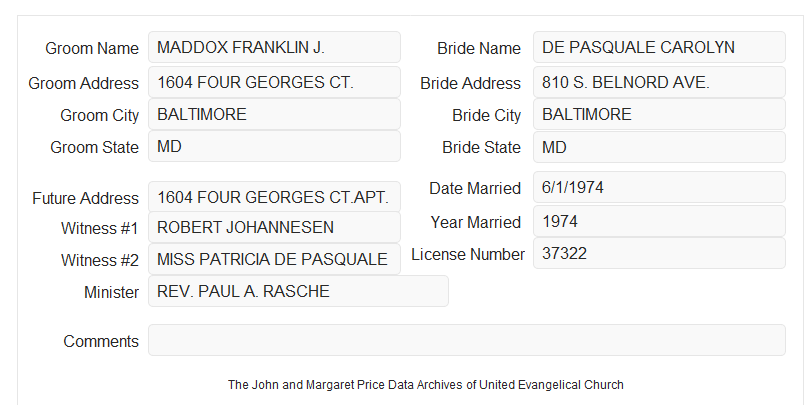Focus the Groom State MD field
Image resolution: width=805 pixels, height=405 pixels.
click(x=274, y=146)
